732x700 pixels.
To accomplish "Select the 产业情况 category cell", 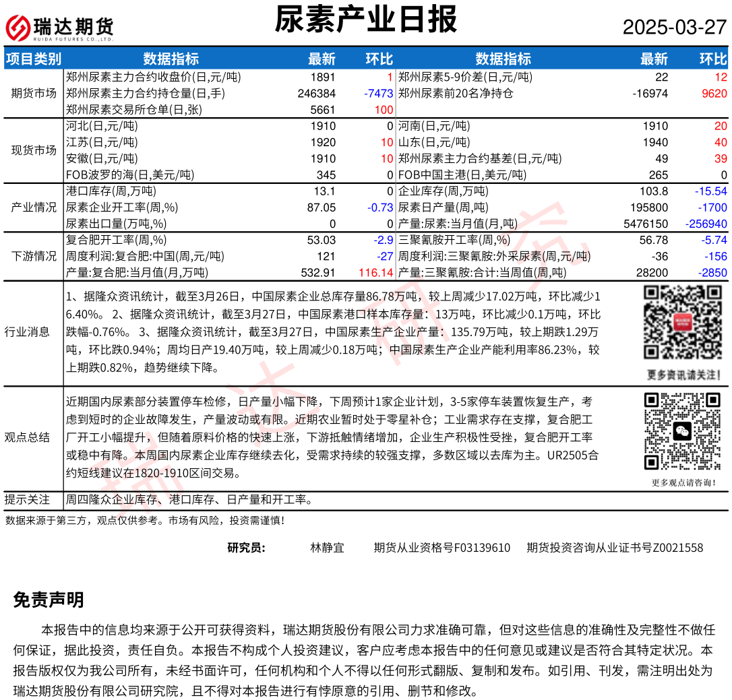I will click(x=34, y=208).
